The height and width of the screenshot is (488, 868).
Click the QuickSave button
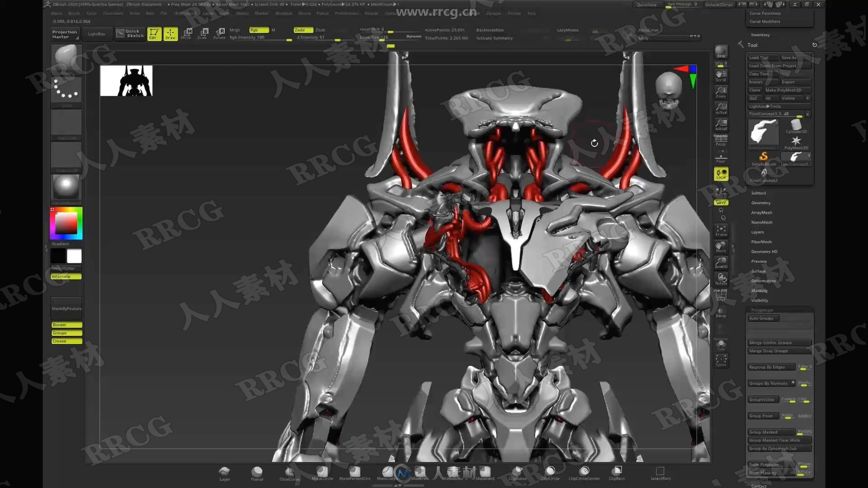pyautogui.click(x=646, y=5)
